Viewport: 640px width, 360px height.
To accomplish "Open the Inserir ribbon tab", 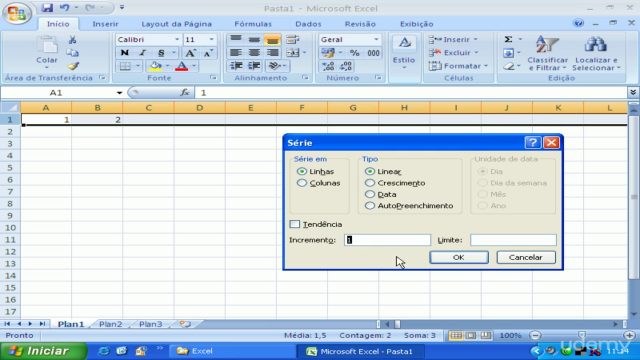I will (105, 24).
